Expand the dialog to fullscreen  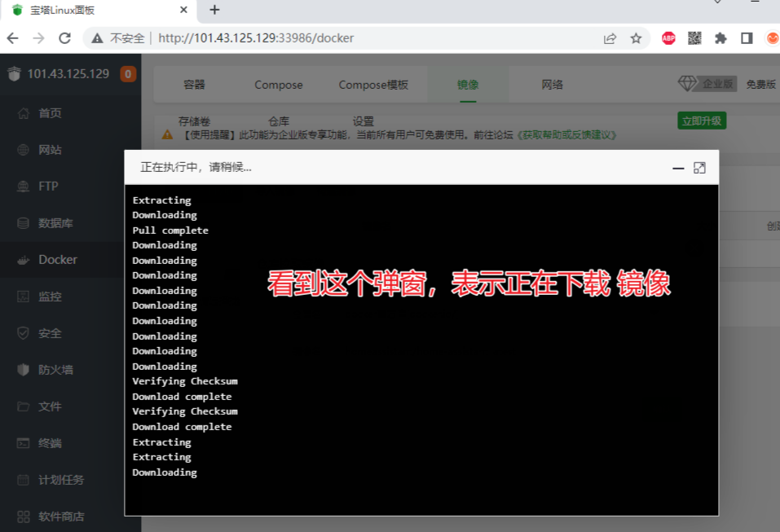(699, 168)
